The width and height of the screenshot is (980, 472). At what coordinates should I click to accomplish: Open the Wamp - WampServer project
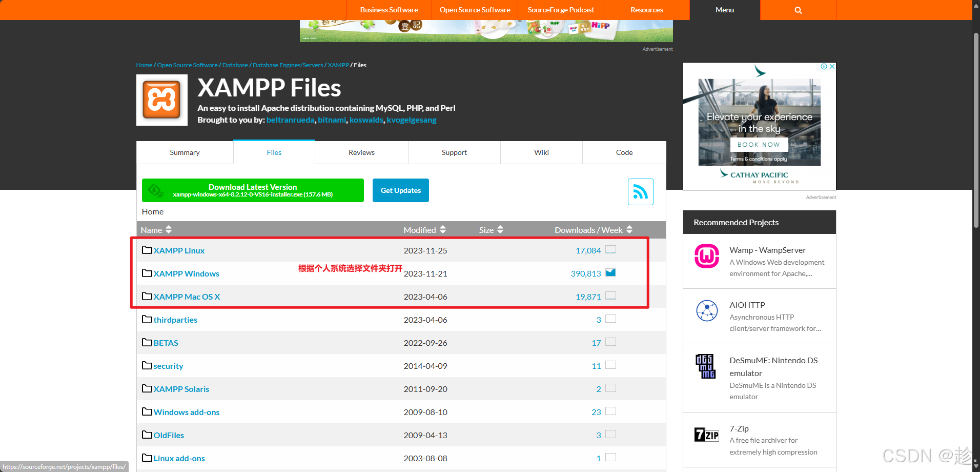pos(768,250)
